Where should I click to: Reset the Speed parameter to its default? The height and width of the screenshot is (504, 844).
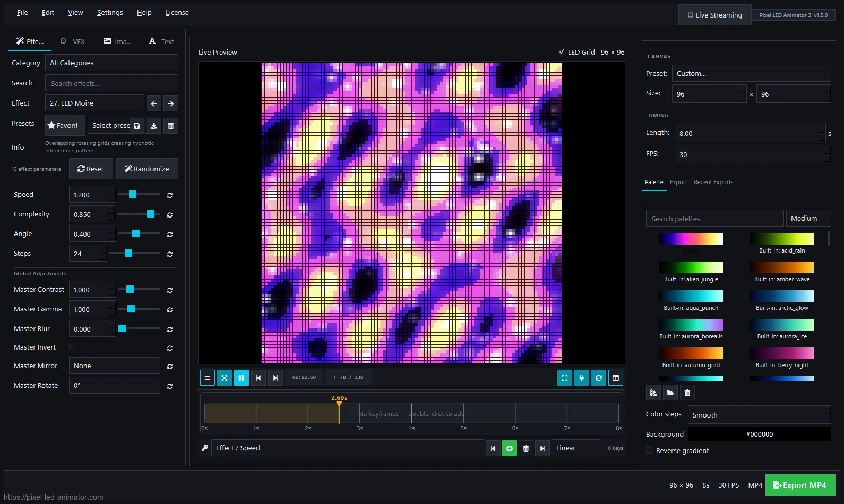[x=170, y=195]
